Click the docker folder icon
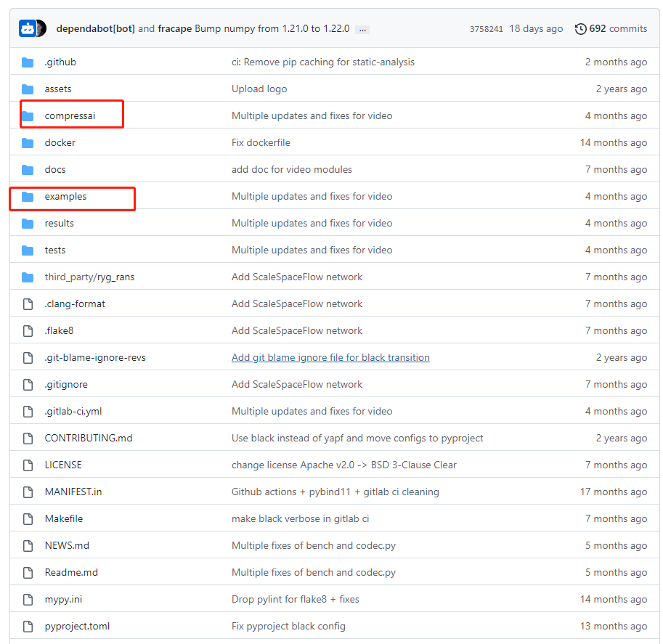Viewport: 663px width, 644px height. [x=28, y=143]
